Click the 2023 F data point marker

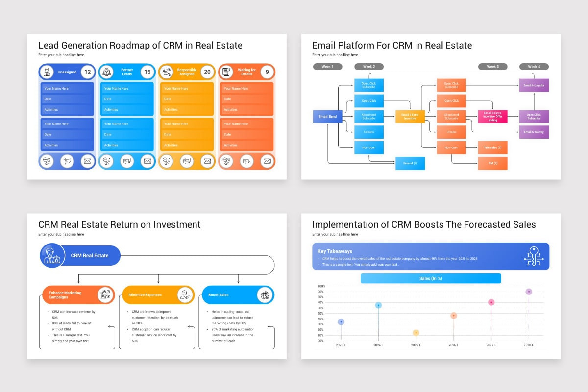(x=341, y=322)
